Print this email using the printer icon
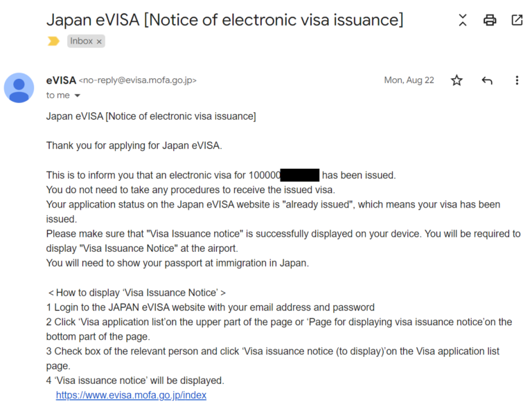Screen dimensions: 532x411 490,20
